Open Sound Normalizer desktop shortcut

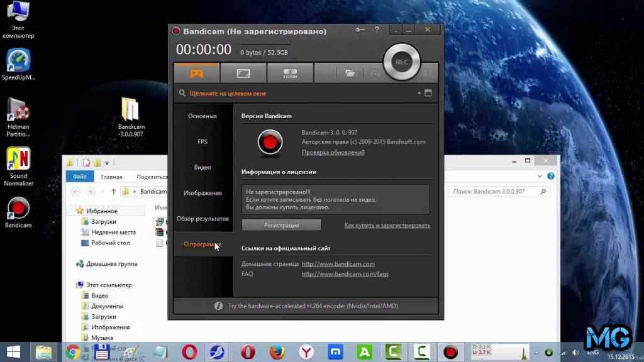point(18,167)
